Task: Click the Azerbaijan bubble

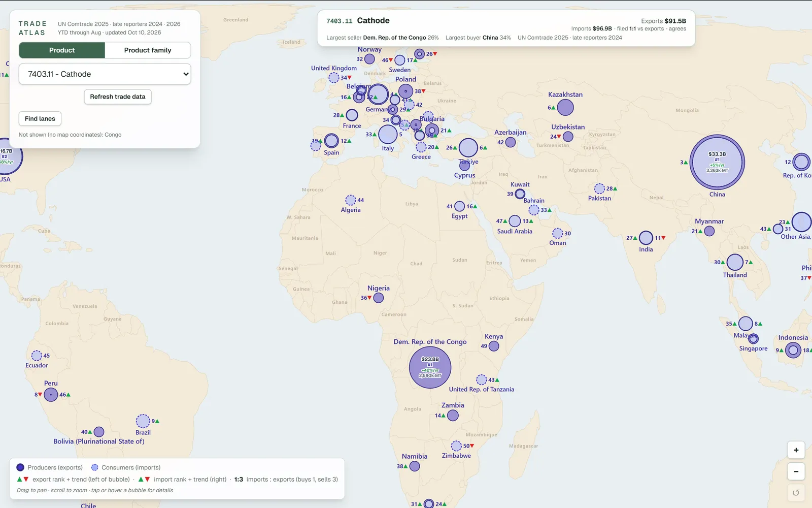Action: [x=511, y=142]
